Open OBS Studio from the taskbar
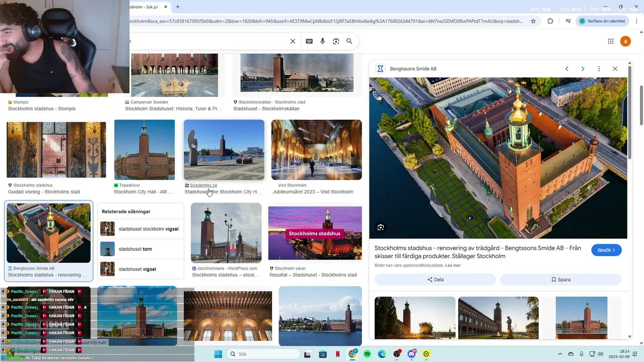644x362 pixels. pos(397,354)
